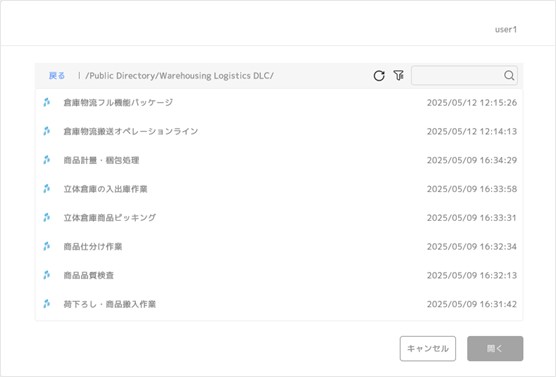Click the file icon beside 商品計量・梱包処理
The height and width of the screenshot is (377, 556).
click(46, 160)
